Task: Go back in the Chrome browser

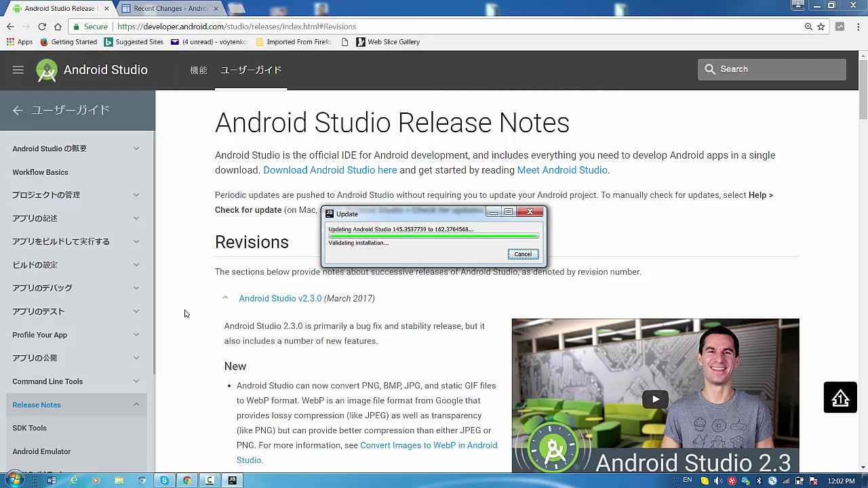Action: [x=10, y=26]
